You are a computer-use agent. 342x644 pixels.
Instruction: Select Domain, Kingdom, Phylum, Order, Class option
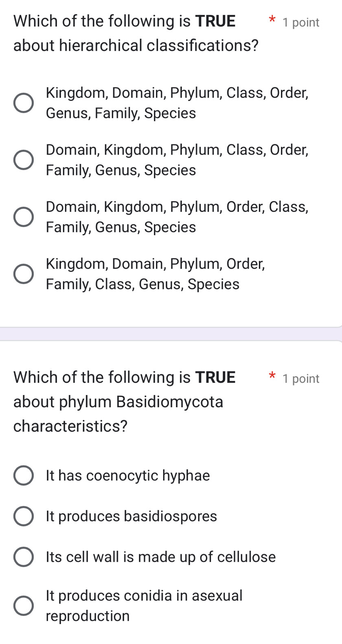pyautogui.click(x=177, y=216)
